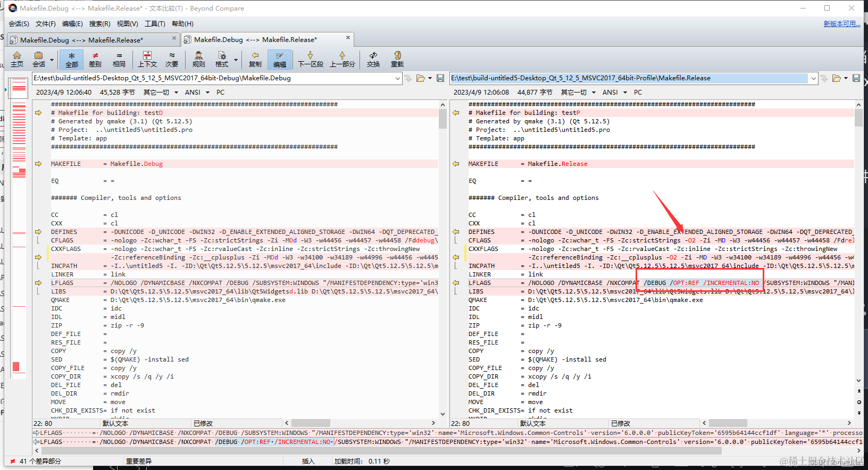Save the left file with disk icon
Viewport: 868px width, 470px height.
(x=440, y=78)
